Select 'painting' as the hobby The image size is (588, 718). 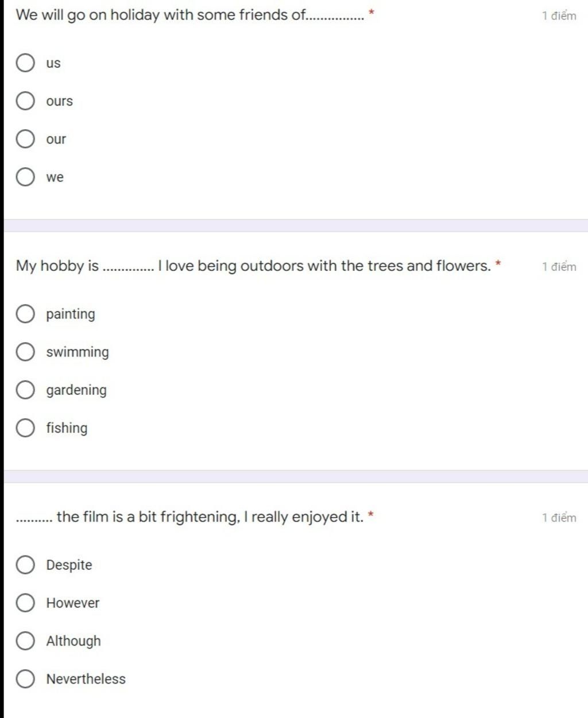click(x=25, y=314)
